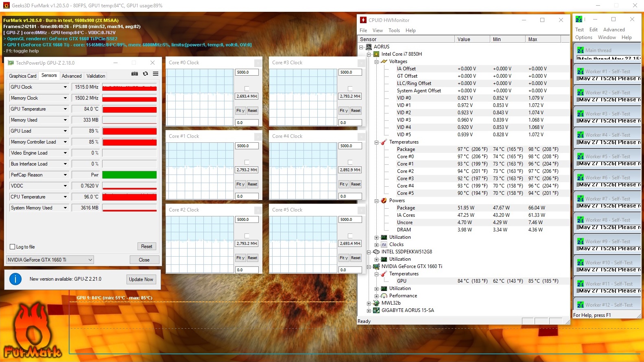Click the Powers flame icon
The width and height of the screenshot is (644, 362).
pos(384,201)
